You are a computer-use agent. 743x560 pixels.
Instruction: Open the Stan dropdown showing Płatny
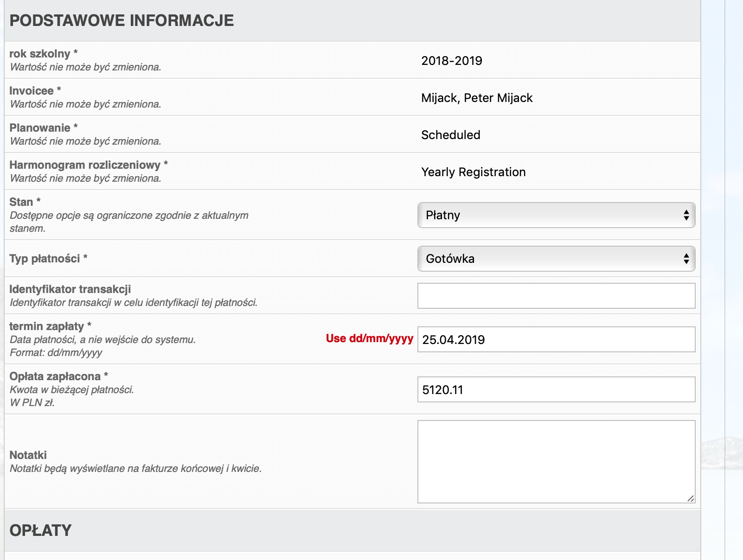[556, 215]
